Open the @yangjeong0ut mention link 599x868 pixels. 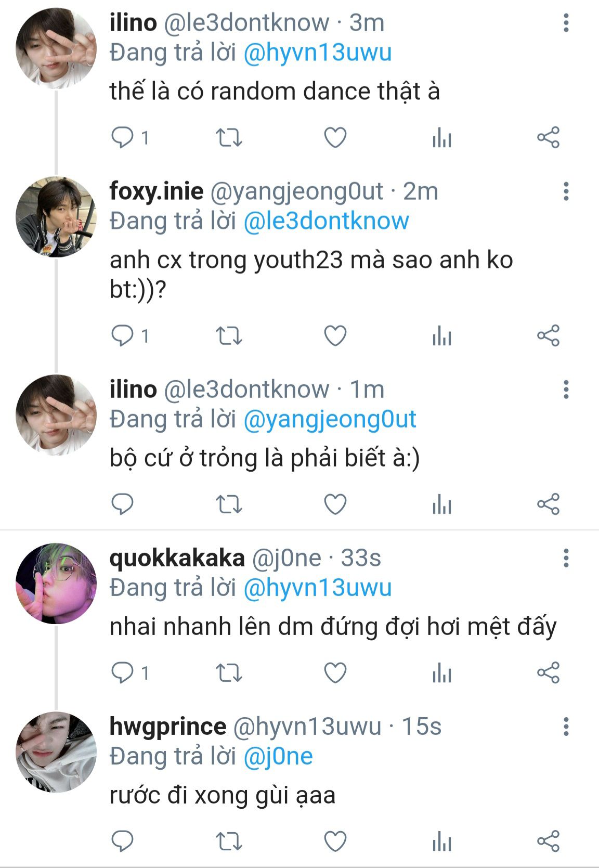(x=330, y=419)
